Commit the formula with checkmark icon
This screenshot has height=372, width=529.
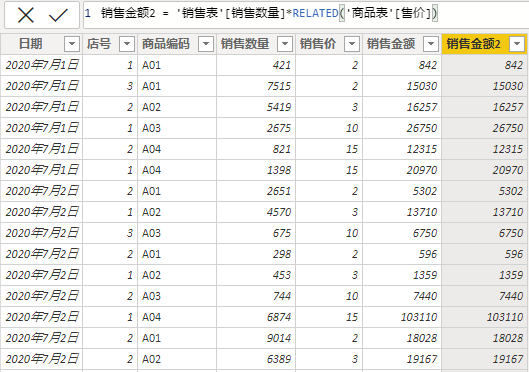click(58, 15)
